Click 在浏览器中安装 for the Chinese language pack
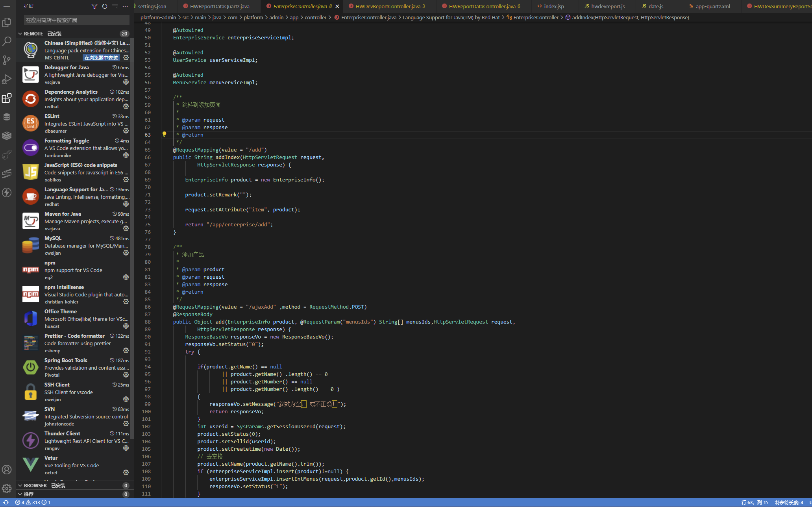The width and height of the screenshot is (812, 507). [x=101, y=57]
